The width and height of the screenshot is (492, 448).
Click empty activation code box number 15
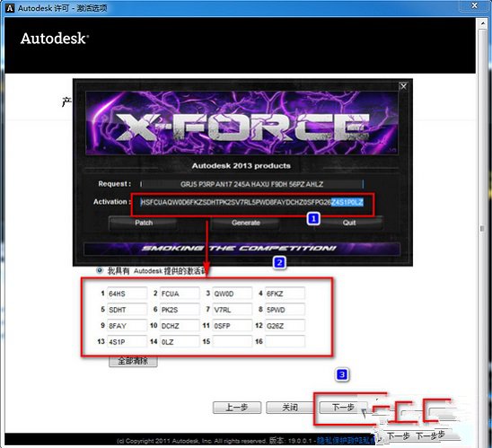[232, 341]
